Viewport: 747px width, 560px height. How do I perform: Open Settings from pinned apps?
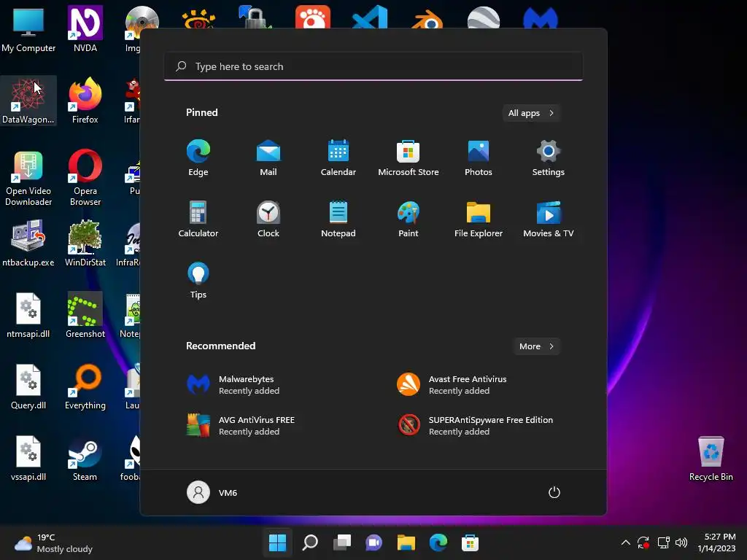549,158
